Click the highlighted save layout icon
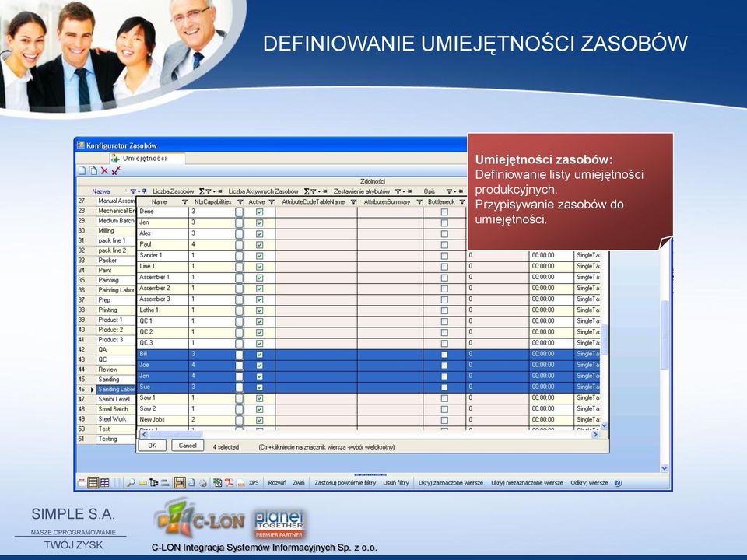Screen dimensions: 747x560 [x=180, y=483]
